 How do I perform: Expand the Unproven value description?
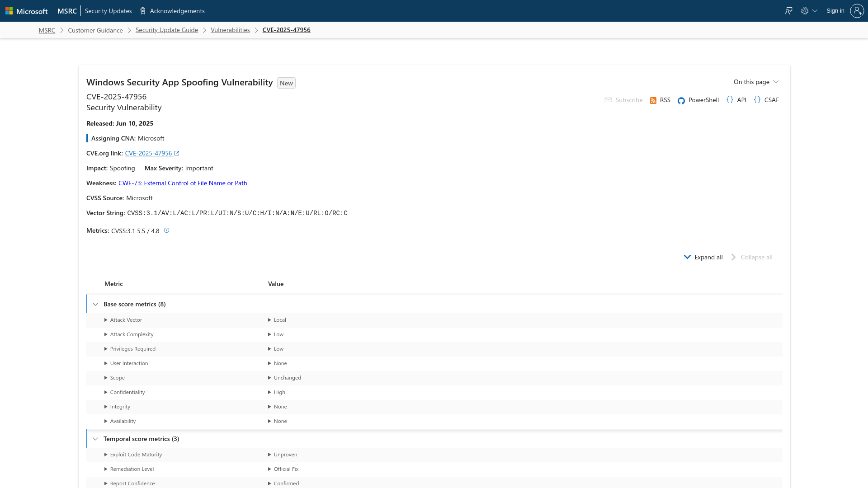coord(283,455)
